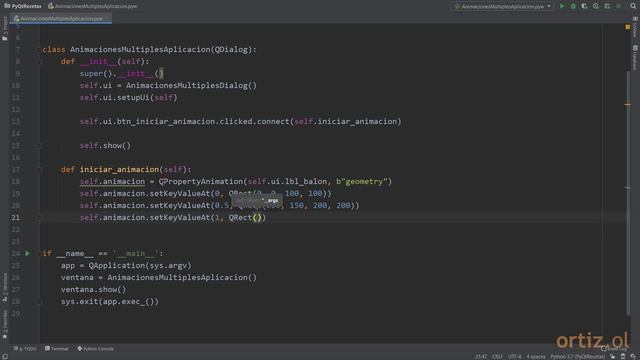Click the orange warning stripe mark on scrollbar

click(628, 104)
